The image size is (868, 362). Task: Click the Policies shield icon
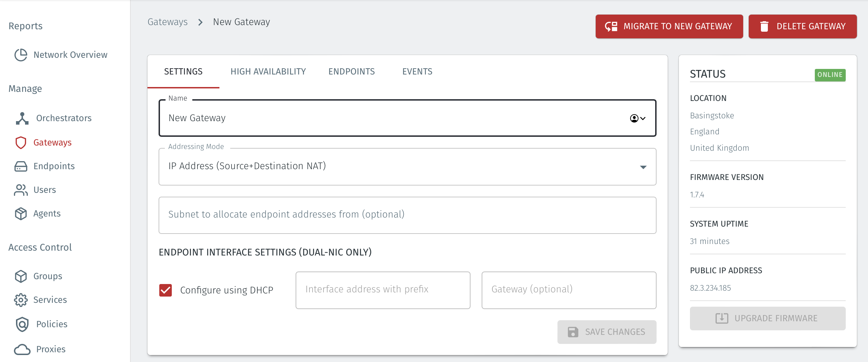(22, 324)
